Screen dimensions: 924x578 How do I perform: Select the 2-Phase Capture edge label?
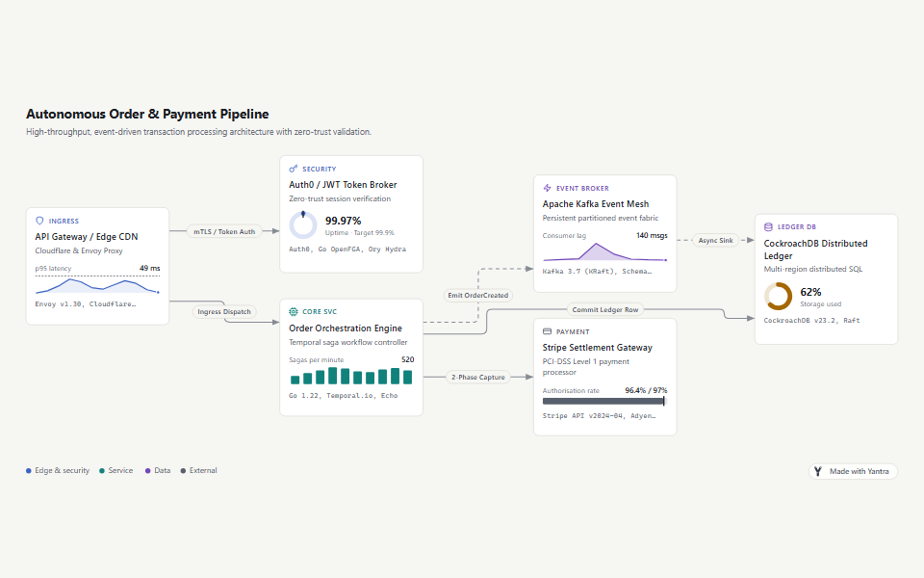pos(478,377)
